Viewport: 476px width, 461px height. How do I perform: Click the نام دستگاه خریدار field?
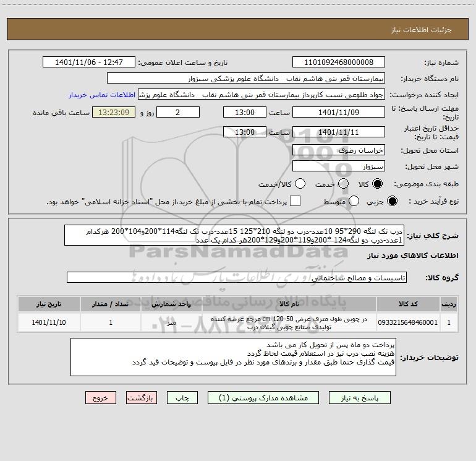pos(246,78)
